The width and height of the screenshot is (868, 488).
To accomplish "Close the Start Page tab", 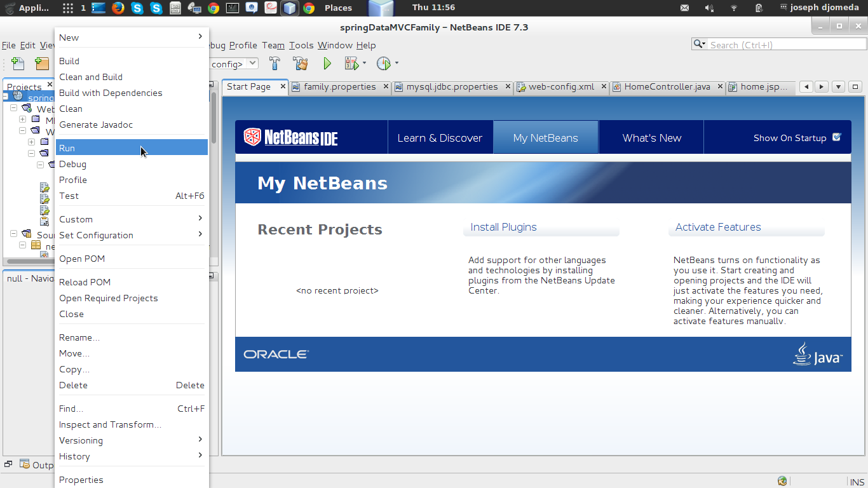I will pos(283,86).
